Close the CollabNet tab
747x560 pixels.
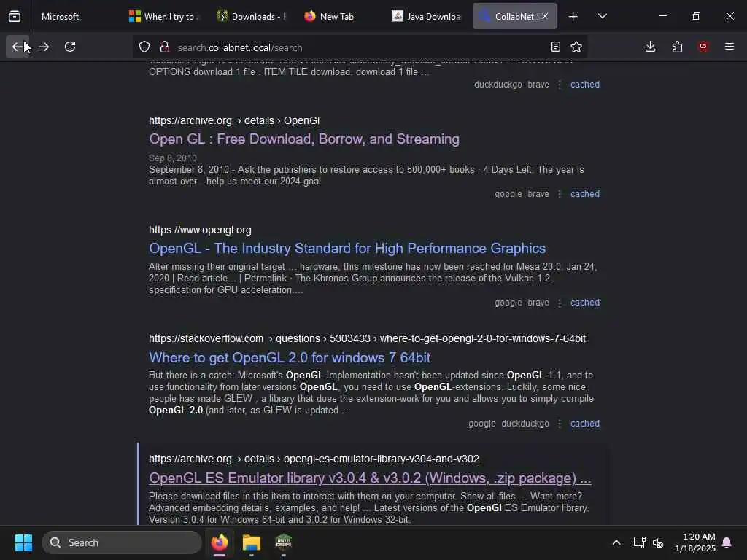[545, 16]
